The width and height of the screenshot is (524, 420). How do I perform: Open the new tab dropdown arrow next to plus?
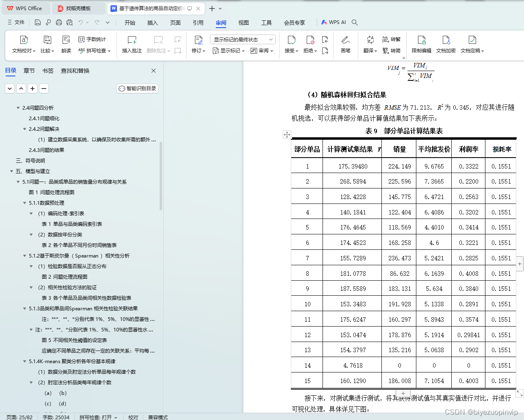point(220,8)
